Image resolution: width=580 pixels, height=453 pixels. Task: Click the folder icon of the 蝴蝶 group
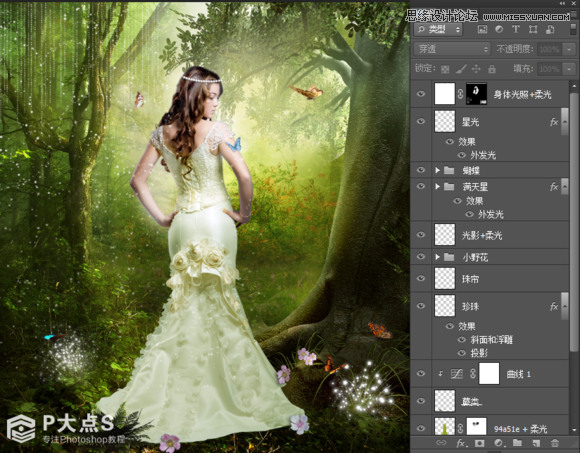[x=449, y=170]
